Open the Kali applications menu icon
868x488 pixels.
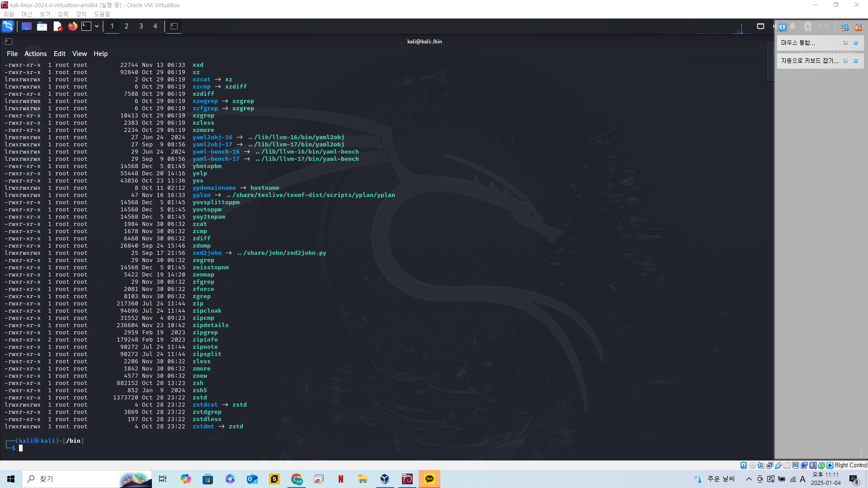tap(8, 26)
